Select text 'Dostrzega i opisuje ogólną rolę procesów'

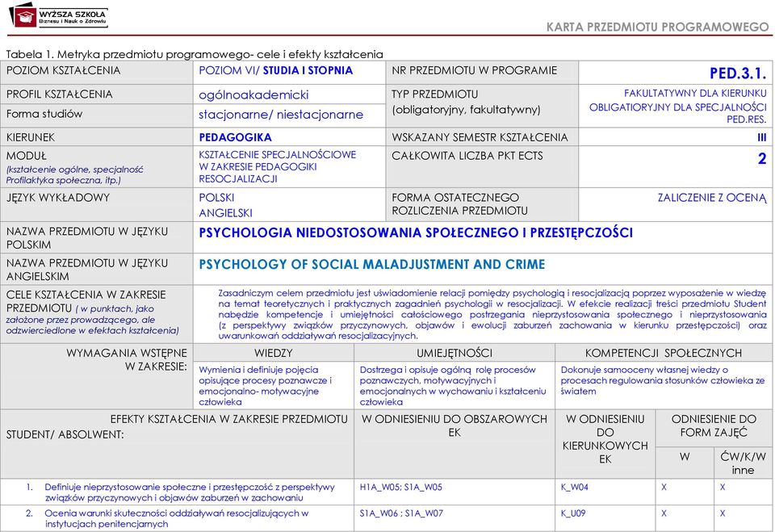[x=447, y=370]
